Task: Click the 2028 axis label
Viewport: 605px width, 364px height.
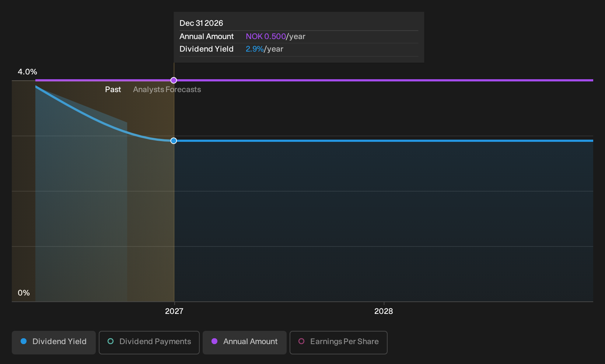Action: tap(384, 311)
